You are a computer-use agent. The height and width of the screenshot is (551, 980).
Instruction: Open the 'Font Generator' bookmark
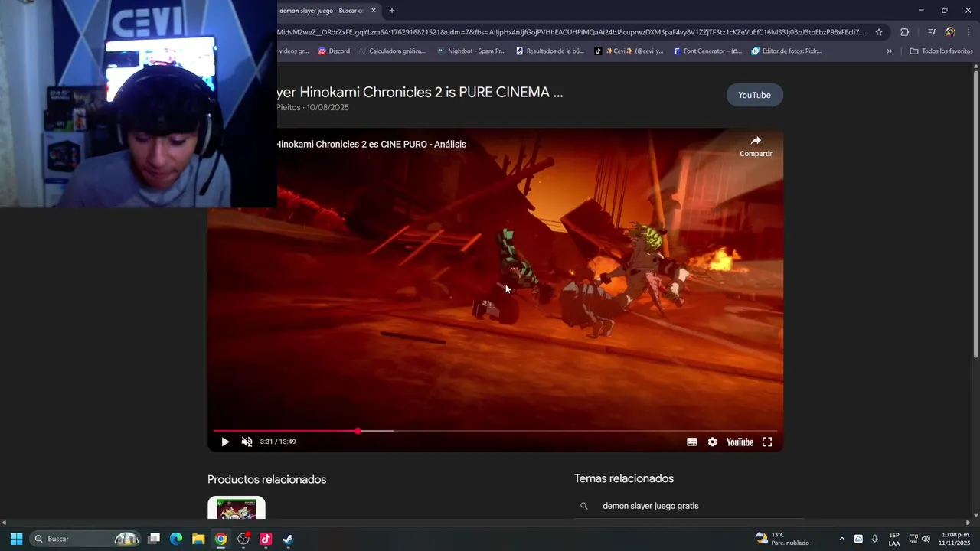tap(707, 51)
